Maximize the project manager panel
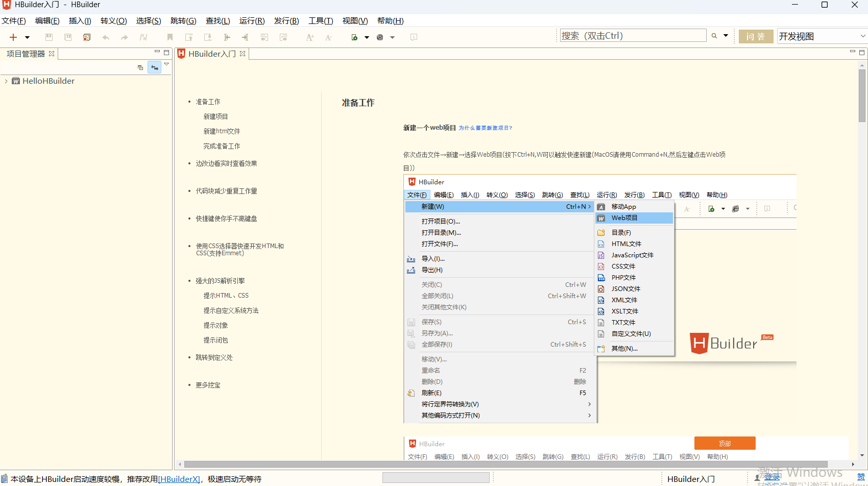Image resolution: width=868 pixels, height=486 pixels. point(166,52)
